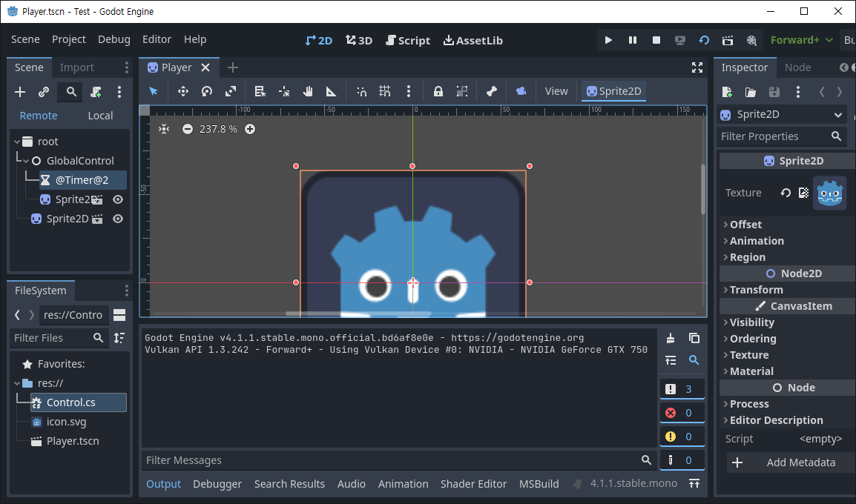This screenshot has height=504, width=856.
Task: Activate the Move Mode tool
Action: click(183, 91)
